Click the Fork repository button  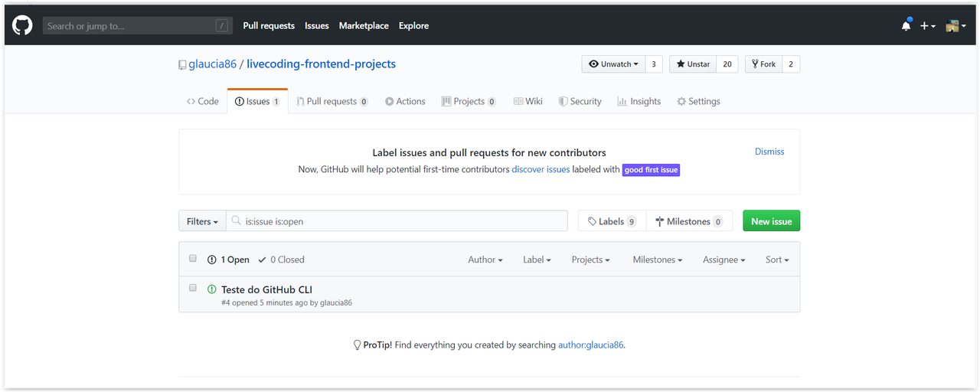pyautogui.click(x=763, y=64)
